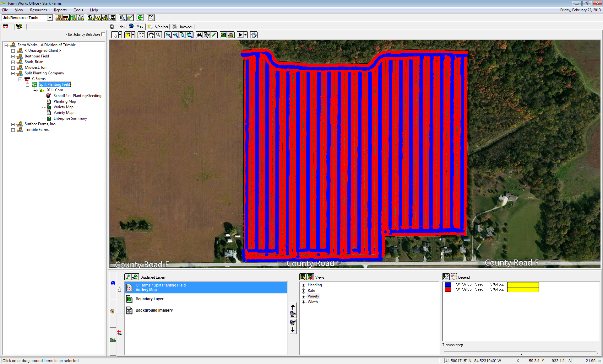The width and height of the screenshot is (603, 364).
Task: Select Surface Farms, Inc. in tree
Action: [x=40, y=124]
